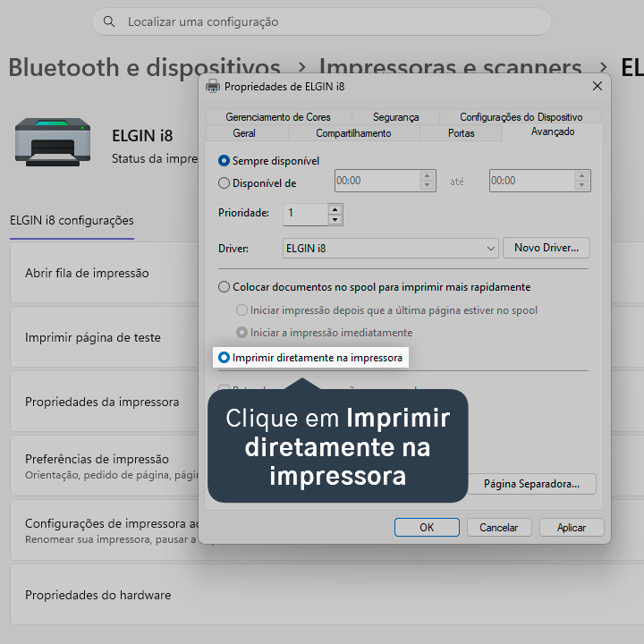Viewport: 644px width, 644px height.
Task: Click the start time field after Disponível de
Action: pos(377,181)
